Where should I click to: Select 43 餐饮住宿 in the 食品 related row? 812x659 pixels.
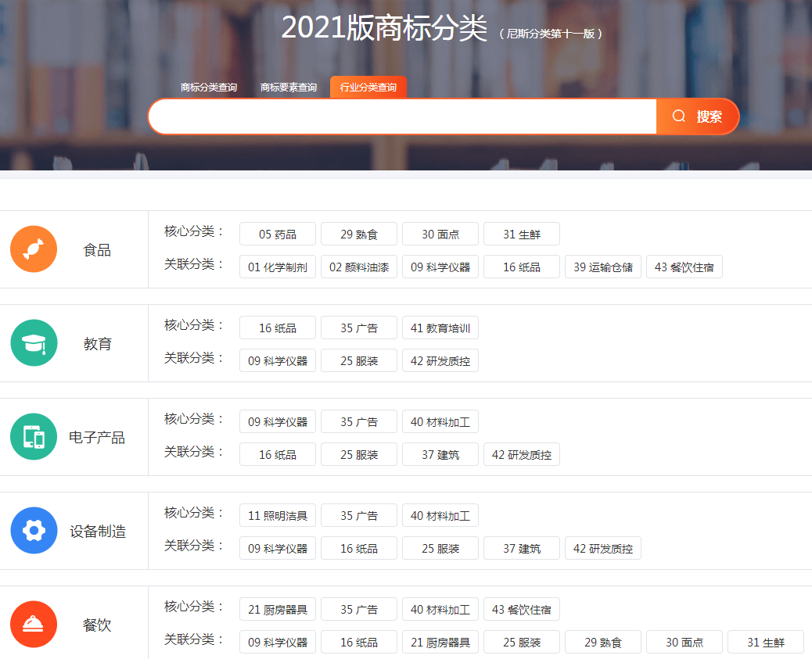pos(684,267)
